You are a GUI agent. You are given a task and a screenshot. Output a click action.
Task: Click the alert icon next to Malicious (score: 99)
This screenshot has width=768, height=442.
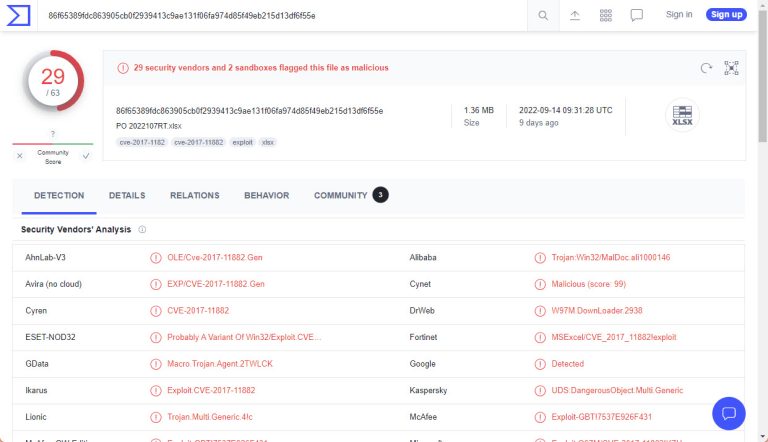point(540,284)
